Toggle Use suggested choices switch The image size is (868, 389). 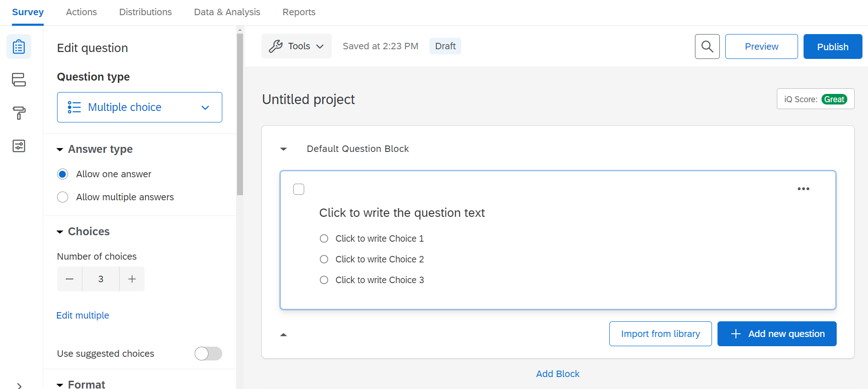pos(208,354)
